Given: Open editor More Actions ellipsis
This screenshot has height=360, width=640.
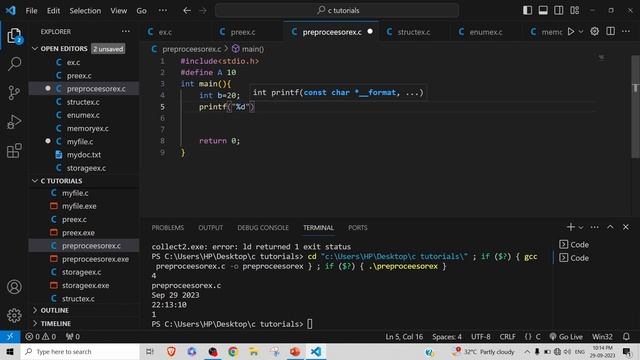Looking at the screenshot, I should pos(626,31).
